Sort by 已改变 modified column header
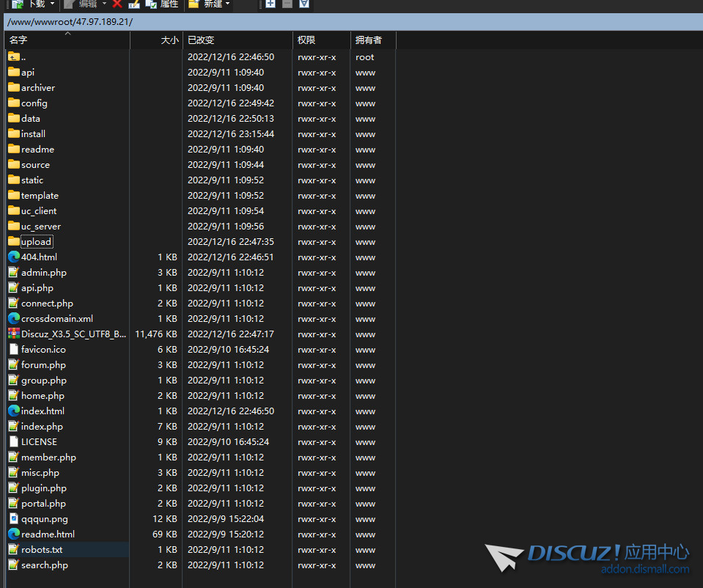703x588 pixels. tap(201, 40)
